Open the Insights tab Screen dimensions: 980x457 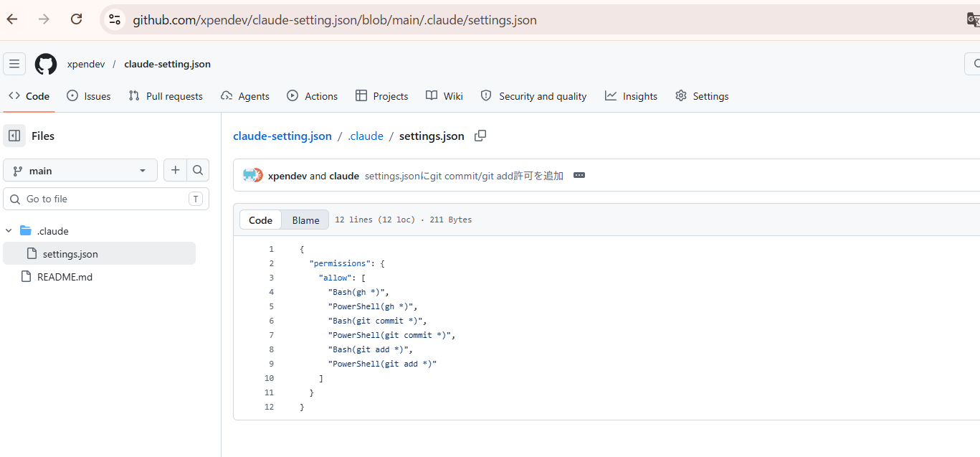pos(631,96)
